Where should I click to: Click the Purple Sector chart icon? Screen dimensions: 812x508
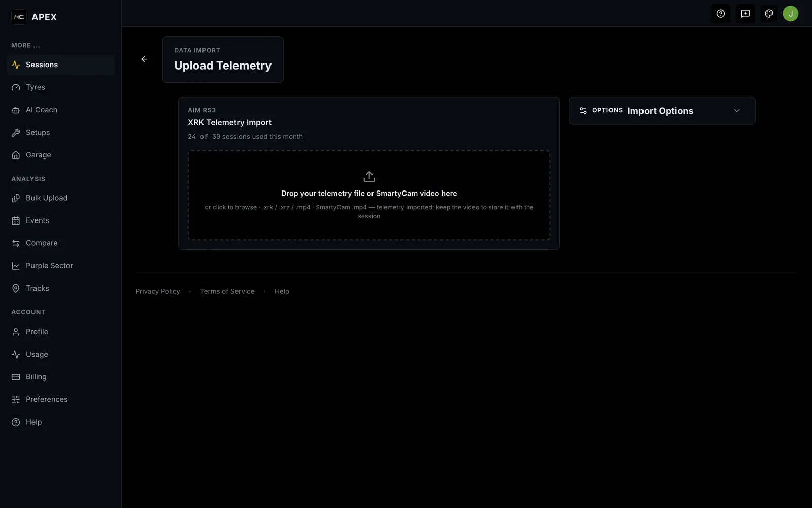pos(16,266)
